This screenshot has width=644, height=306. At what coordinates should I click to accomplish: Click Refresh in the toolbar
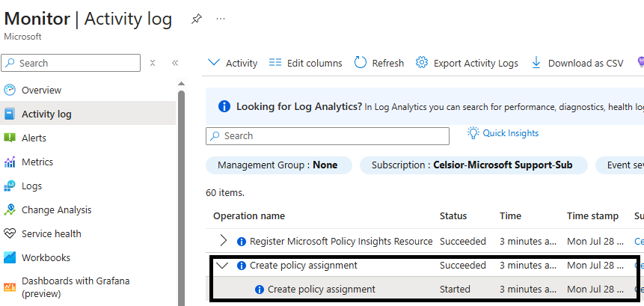378,63
